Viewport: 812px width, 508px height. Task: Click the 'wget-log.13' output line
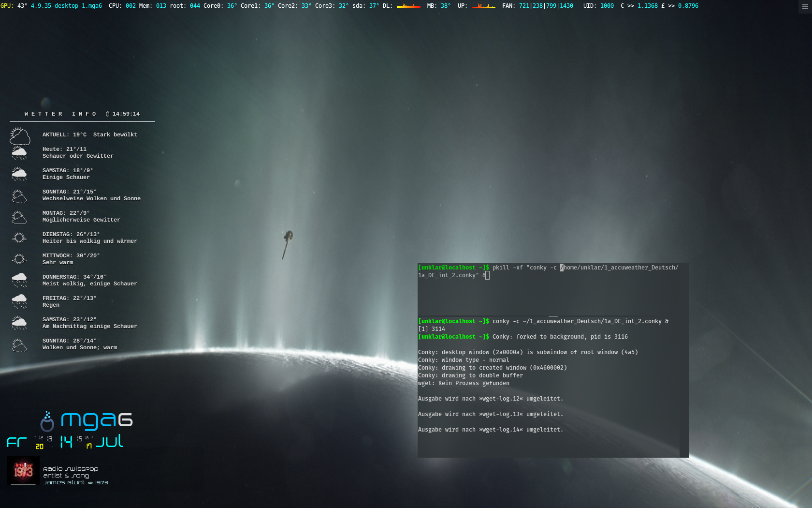tap(491, 414)
